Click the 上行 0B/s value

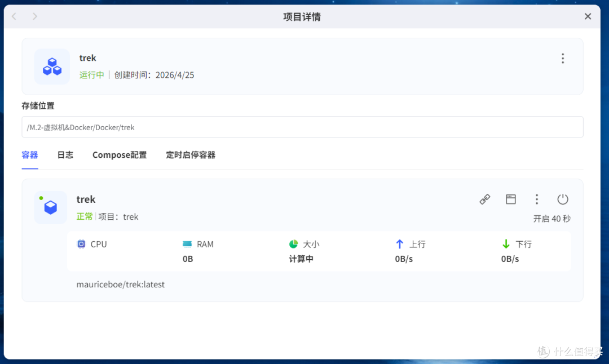[404, 259]
